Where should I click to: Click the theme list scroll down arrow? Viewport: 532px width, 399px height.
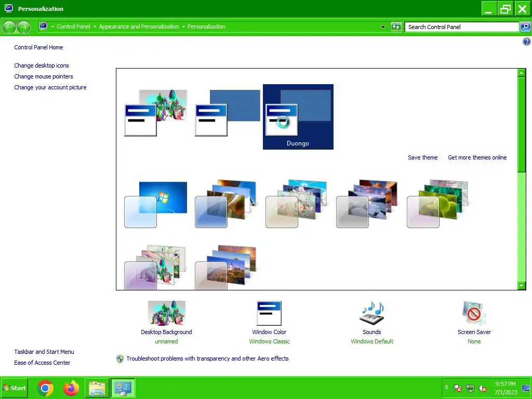coord(522,286)
